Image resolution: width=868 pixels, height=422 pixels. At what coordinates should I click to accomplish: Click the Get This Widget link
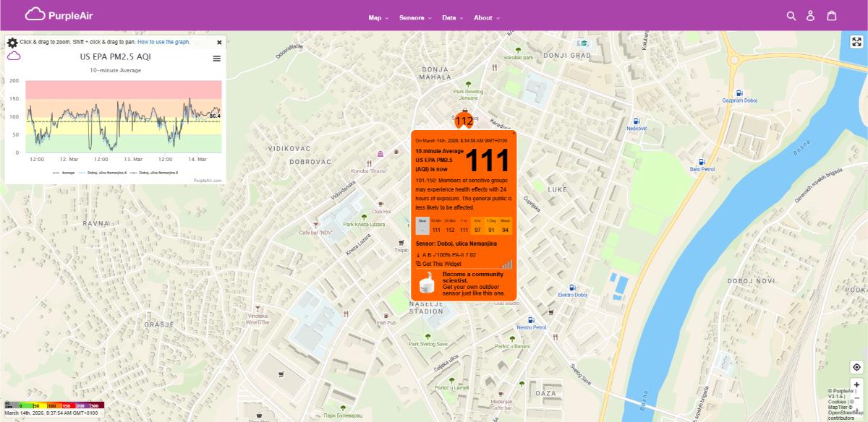(442, 264)
